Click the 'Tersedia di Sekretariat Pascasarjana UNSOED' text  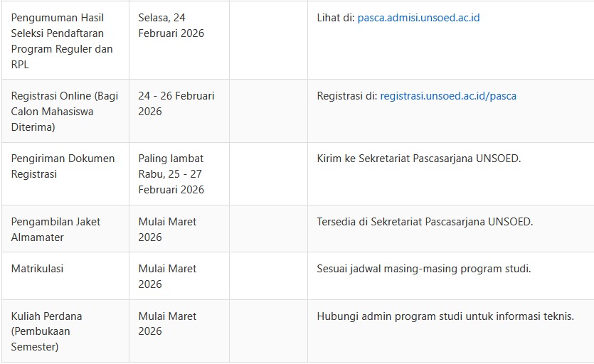425,222
